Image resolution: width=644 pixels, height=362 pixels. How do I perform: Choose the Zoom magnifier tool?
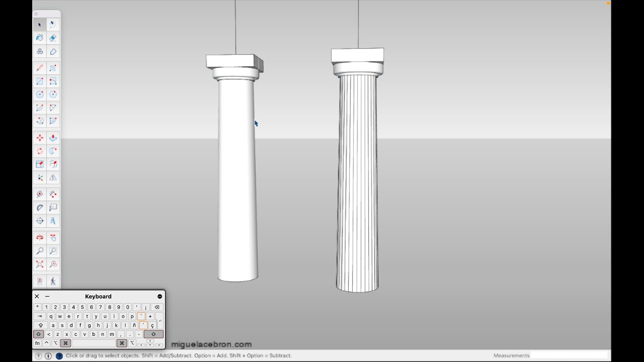[40, 251]
